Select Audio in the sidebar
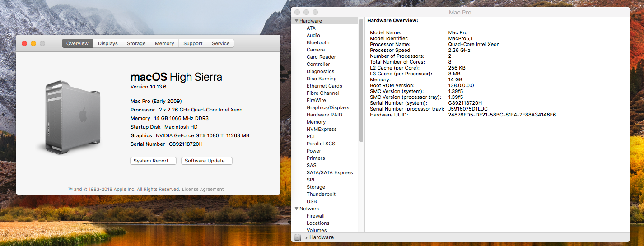The image size is (644, 246). click(x=313, y=35)
